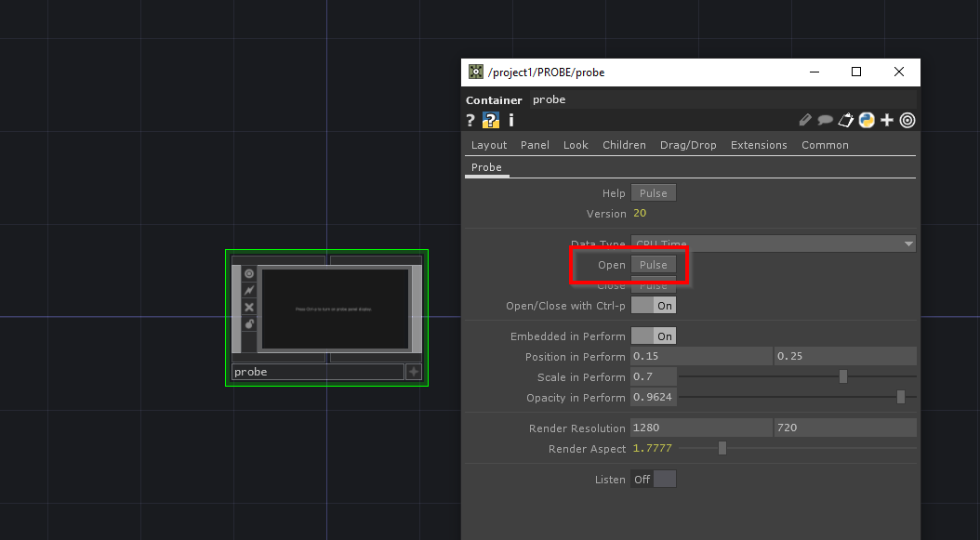The height and width of the screenshot is (540, 980).
Task: Toggle the lightning bolt flag on probe node
Action: pos(249,290)
